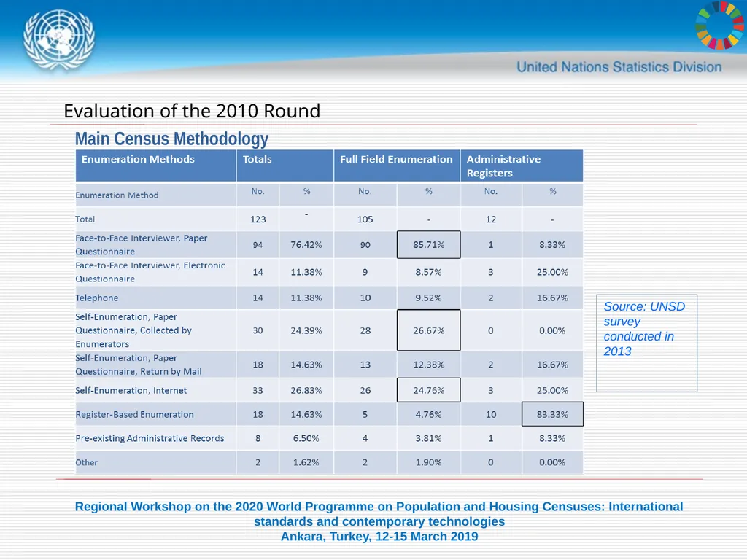Click the colorful SDG wheel logo
The image size is (747, 560).
click(721, 26)
